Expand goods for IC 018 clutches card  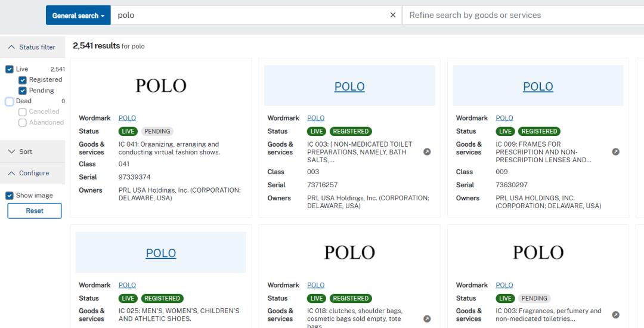pos(427,318)
